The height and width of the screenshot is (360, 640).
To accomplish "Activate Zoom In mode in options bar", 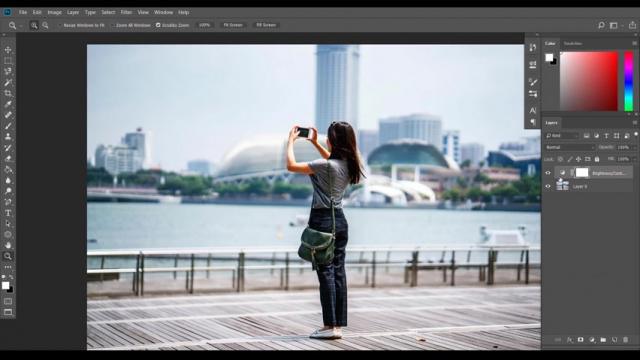I will click(34, 25).
